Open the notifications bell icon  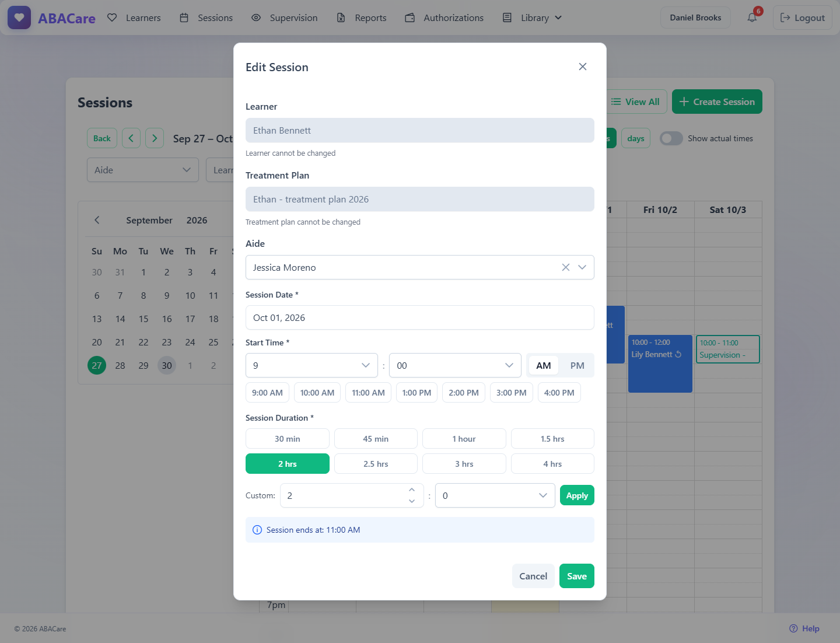[752, 18]
